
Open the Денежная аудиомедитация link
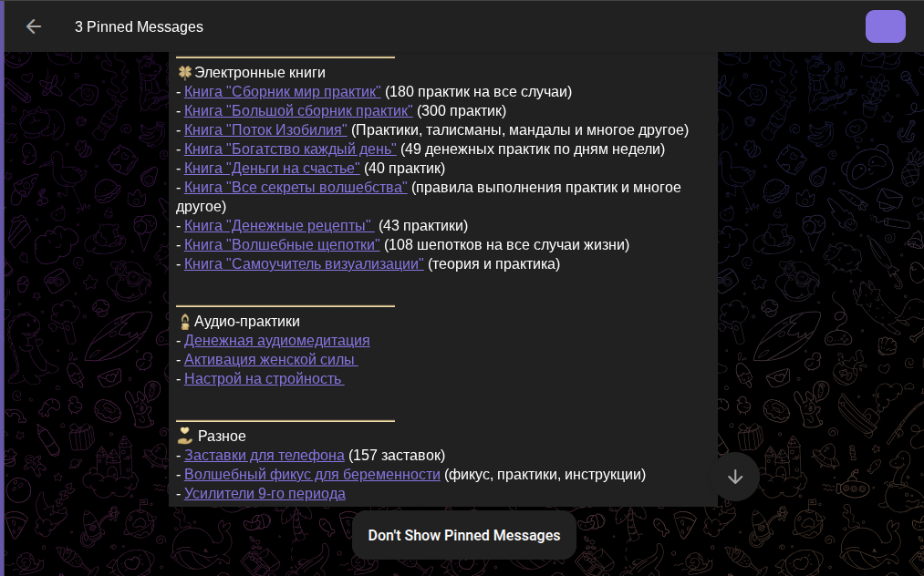276,340
